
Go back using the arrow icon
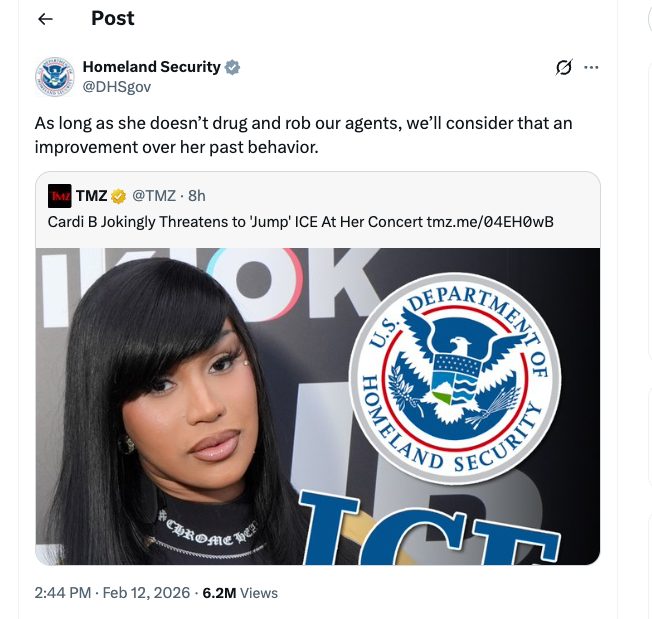[45, 19]
